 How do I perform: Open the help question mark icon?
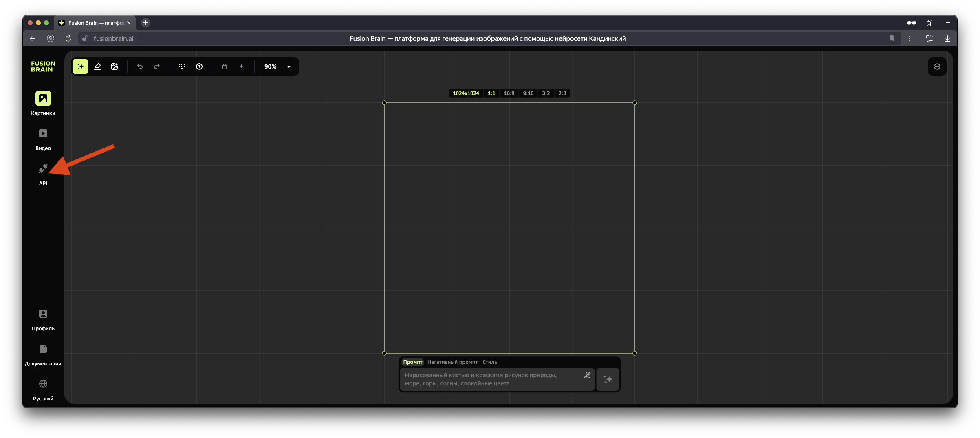pyautogui.click(x=199, y=66)
